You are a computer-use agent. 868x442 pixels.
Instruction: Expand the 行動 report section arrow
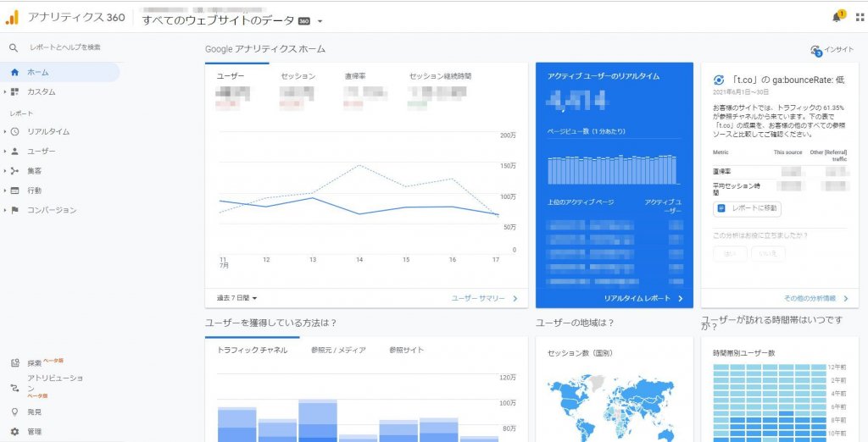[x=5, y=191]
